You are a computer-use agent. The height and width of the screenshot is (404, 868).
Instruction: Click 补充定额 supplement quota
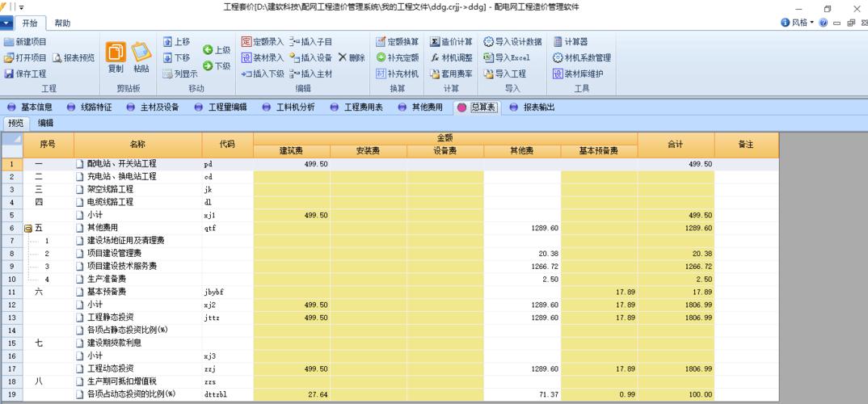[x=398, y=57]
